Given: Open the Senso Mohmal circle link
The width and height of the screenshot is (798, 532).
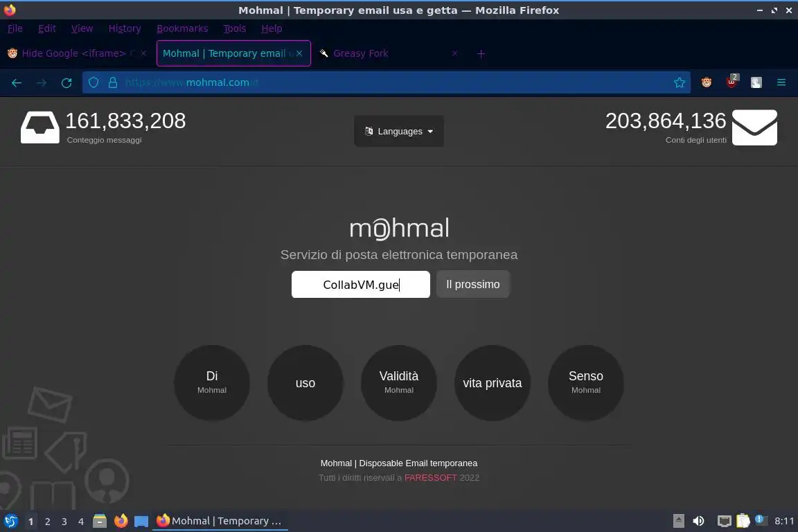Looking at the screenshot, I should point(586,383).
